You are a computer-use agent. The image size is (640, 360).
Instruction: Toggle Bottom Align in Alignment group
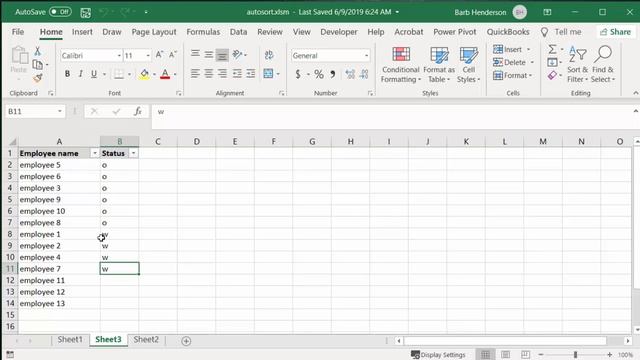pyautogui.click(x=222, y=55)
